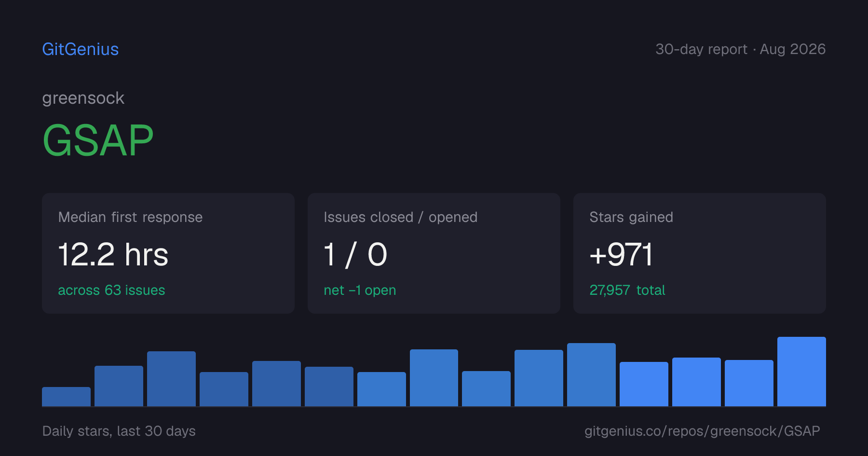Select the "Daily stars, last 30 days" caption
Image resolution: width=868 pixels, height=456 pixels.
119,431
